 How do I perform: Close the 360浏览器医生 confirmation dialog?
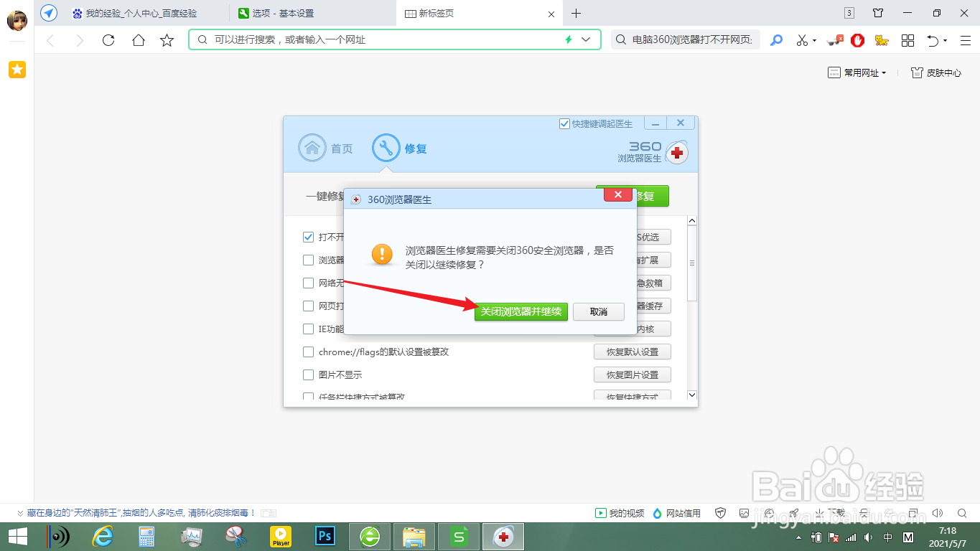617,195
